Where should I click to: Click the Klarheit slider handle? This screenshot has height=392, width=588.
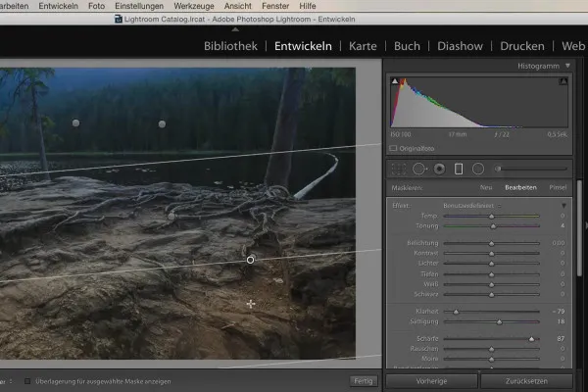coord(456,312)
